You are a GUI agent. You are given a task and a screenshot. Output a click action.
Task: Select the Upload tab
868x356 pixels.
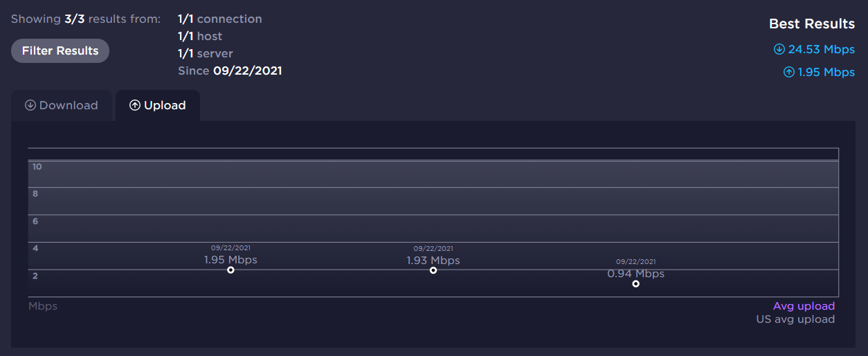158,105
